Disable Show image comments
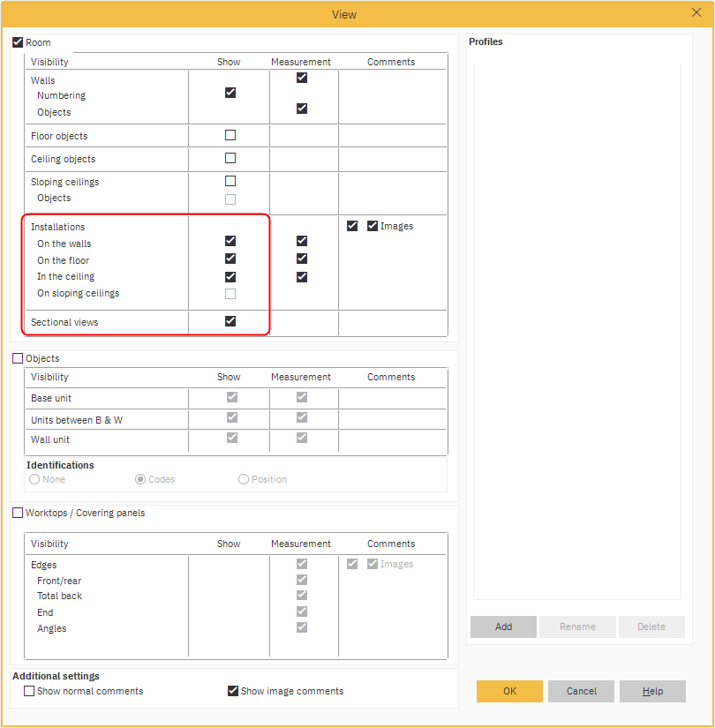Screen dimensions: 715x728 (234, 691)
